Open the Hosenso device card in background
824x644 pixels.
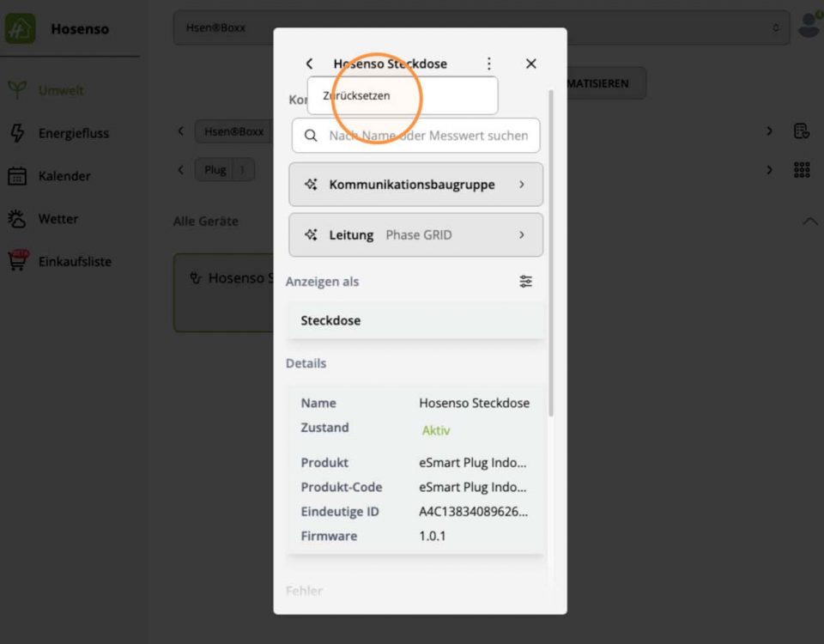[224, 293]
